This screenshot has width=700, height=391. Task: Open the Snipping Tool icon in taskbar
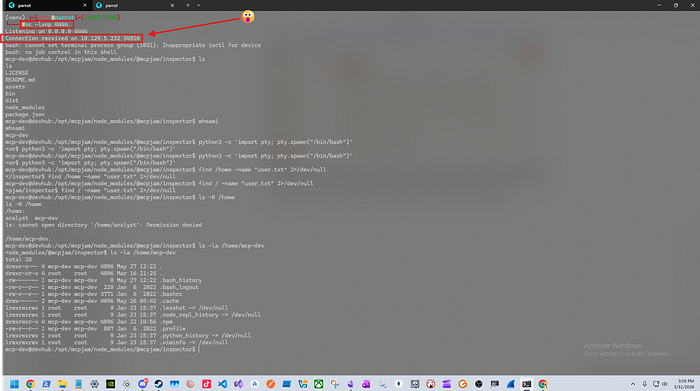[334, 384]
